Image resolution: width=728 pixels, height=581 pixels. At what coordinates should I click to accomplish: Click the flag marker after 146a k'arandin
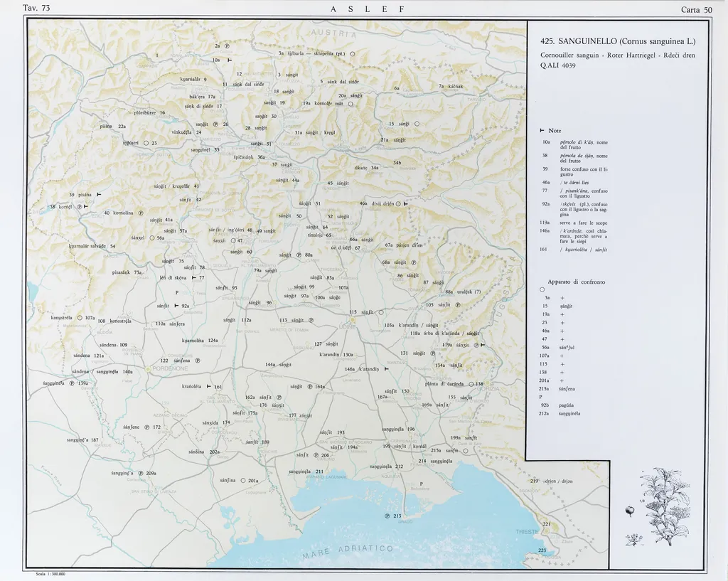(x=386, y=369)
